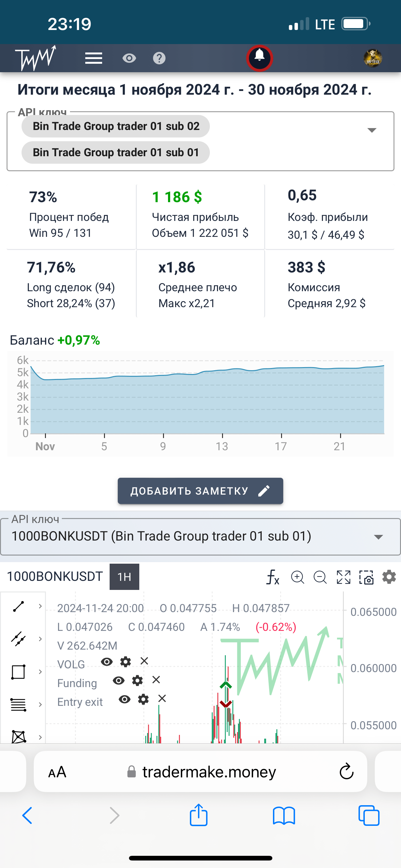
Task: Expand chart to fullscreen
Action: point(344,577)
